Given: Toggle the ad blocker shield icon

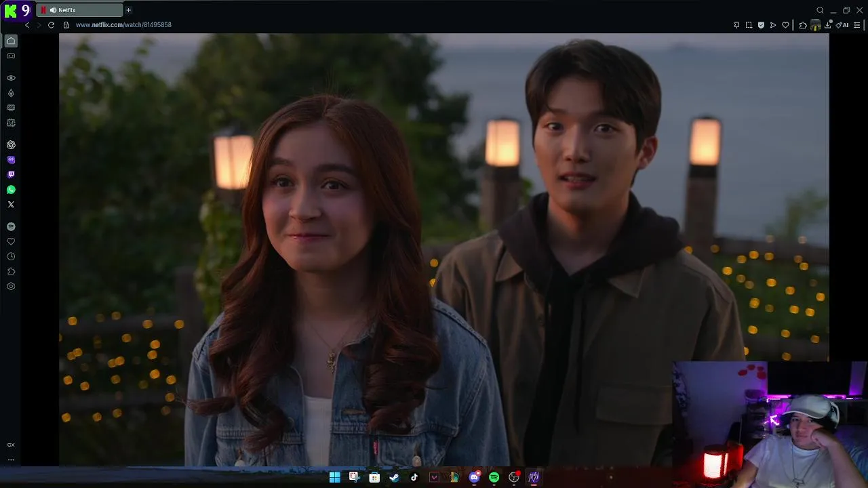Looking at the screenshot, I should click(x=761, y=25).
